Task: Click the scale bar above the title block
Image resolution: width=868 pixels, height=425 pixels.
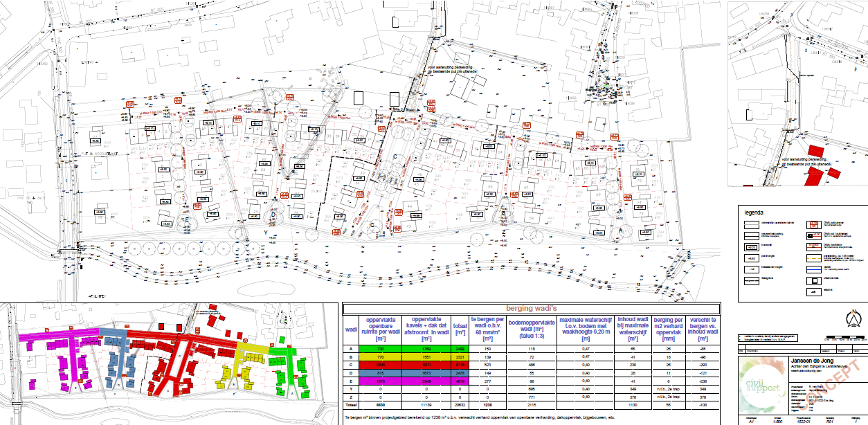Action: [846, 336]
